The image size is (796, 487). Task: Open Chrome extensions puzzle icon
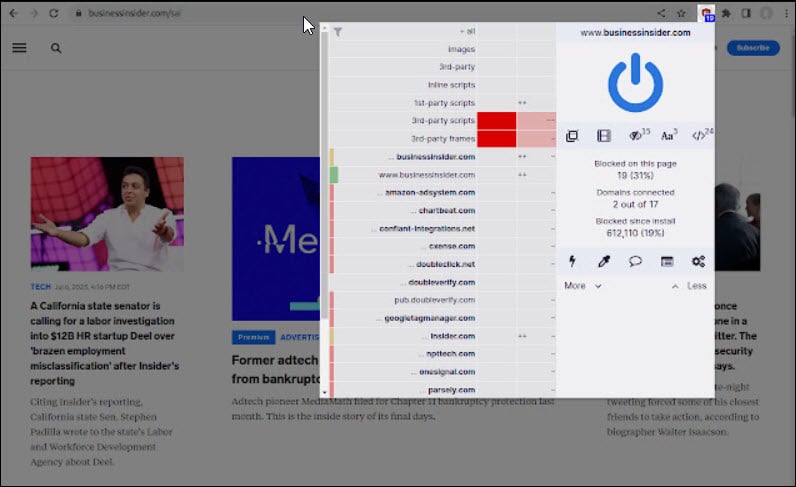pos(726,13)
